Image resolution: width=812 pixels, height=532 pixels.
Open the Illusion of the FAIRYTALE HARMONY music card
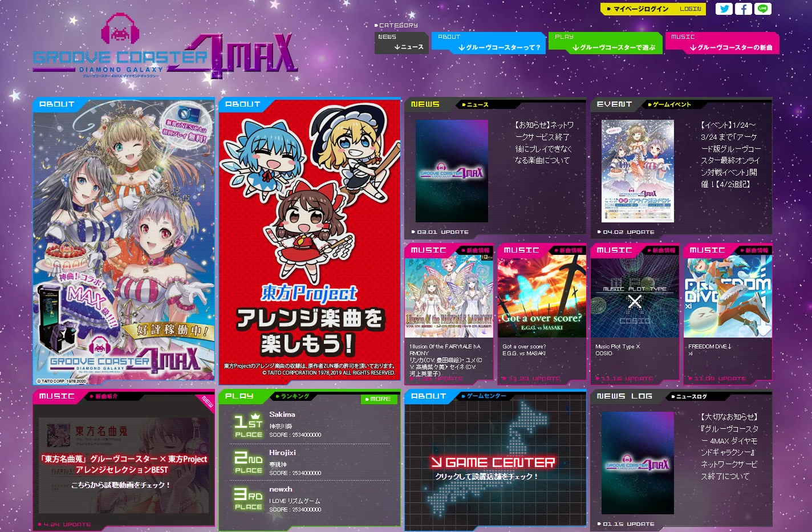coord(449,314)
